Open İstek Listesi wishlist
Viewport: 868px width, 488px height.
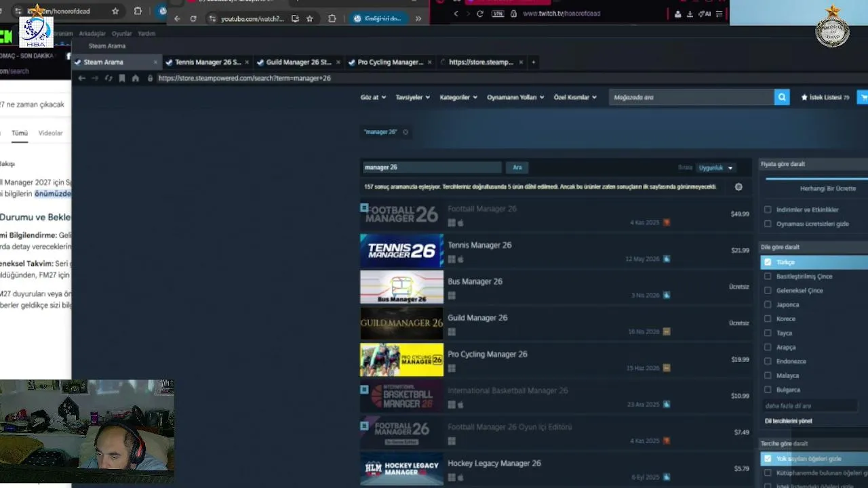(x=825, y=98)
